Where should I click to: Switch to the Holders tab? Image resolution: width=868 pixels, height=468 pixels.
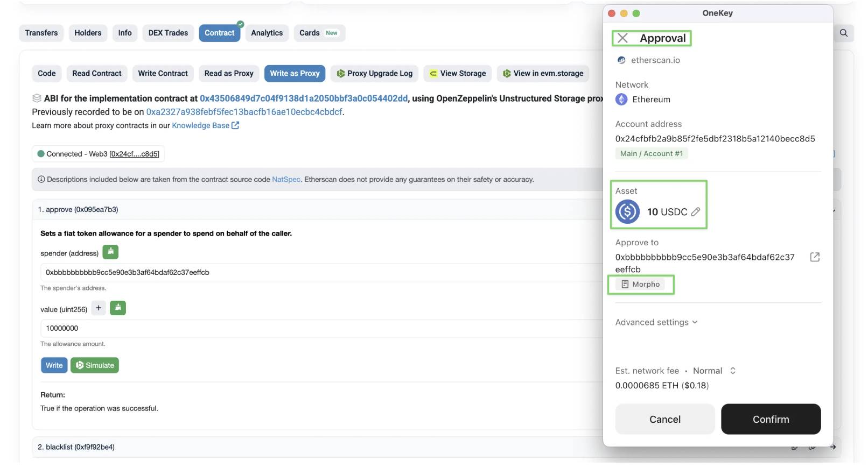[88, 33]
